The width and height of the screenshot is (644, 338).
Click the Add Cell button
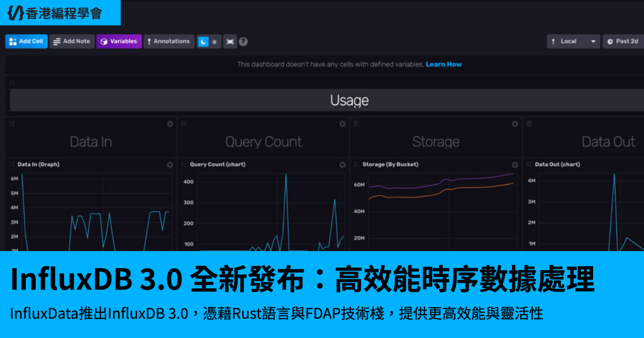point(26,42)
